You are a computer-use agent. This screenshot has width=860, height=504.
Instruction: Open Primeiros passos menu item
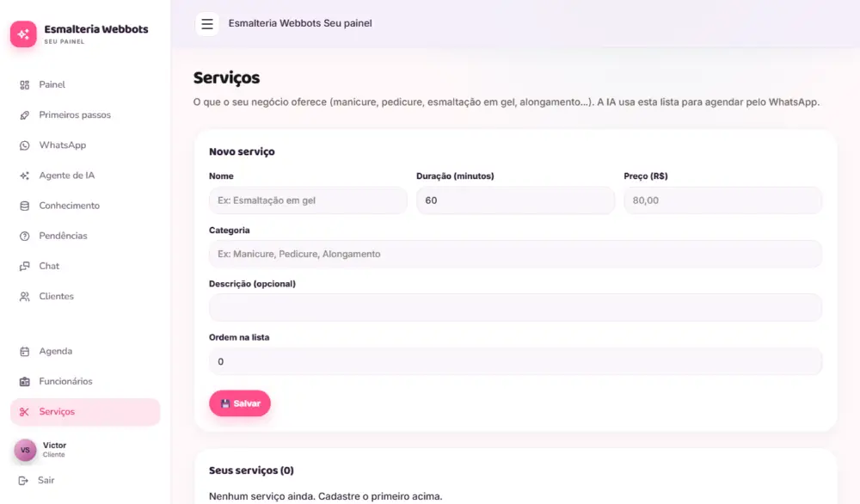tap(85, 115)
